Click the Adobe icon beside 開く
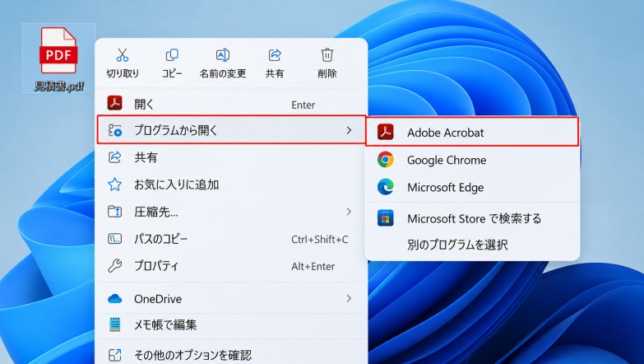Image resolution: width=644 pixels, height=364 pixels. coord(114,103)
